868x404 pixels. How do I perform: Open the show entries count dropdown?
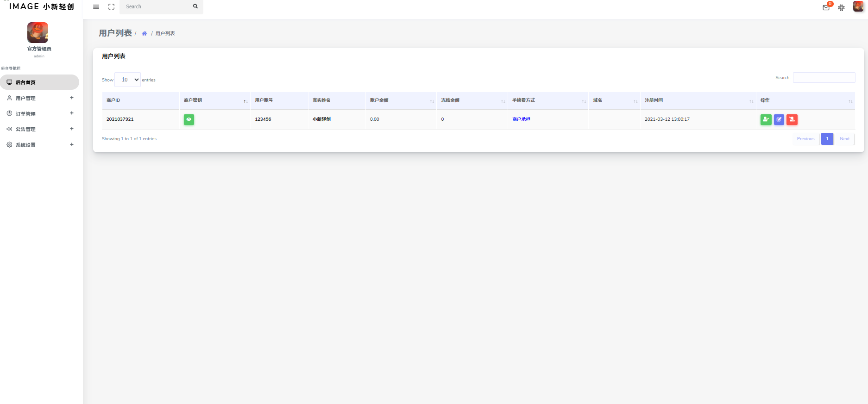pos(127,80)
